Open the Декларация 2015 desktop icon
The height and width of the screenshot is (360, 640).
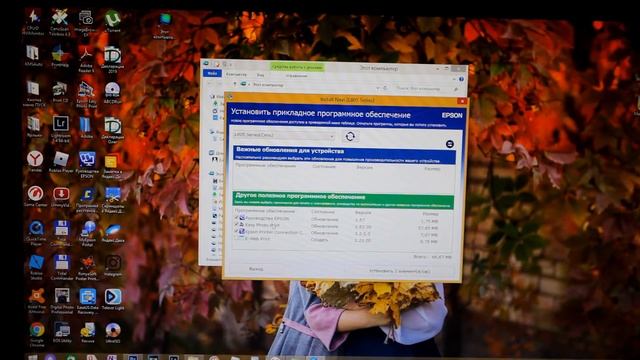click(112, 59)
